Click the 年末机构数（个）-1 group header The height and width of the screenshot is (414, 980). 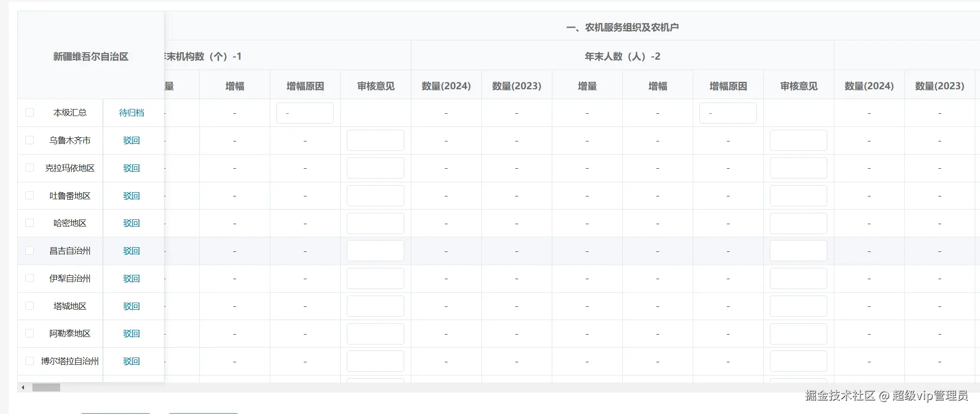tap(203, 56)
